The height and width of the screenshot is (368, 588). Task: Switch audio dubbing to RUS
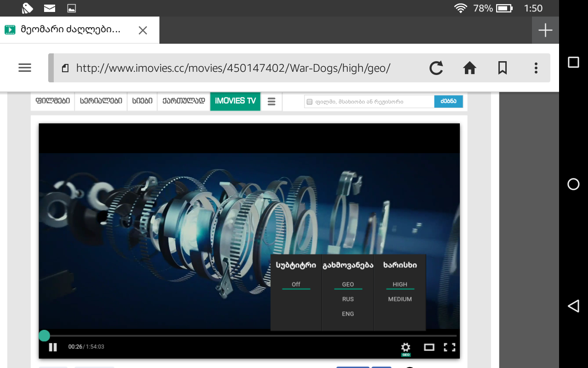tap(348, 299)
